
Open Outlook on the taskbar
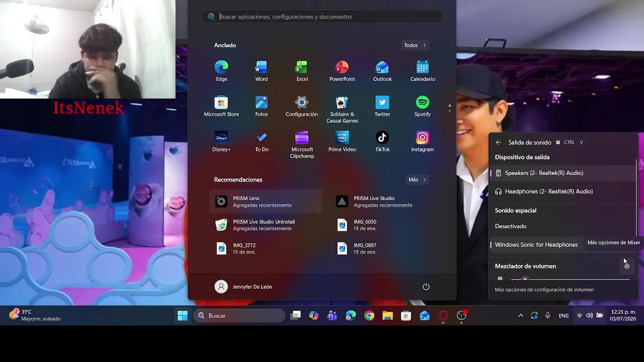click(425, 316)
